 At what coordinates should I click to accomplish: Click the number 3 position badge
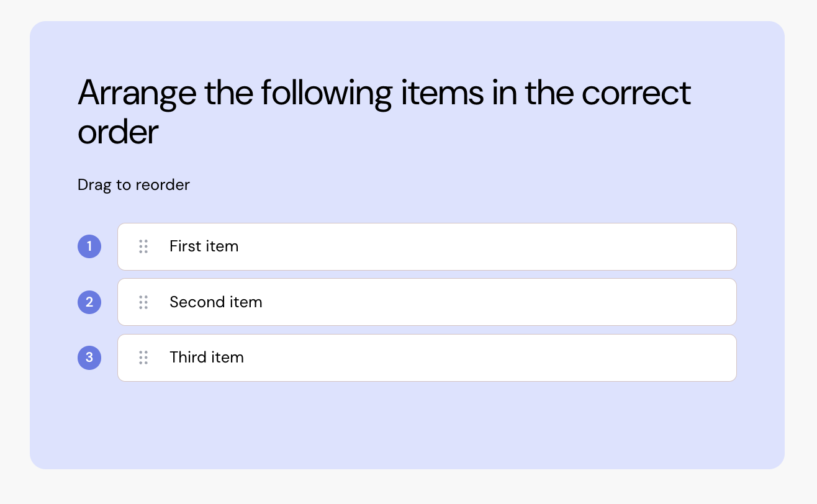pos(89,358)
